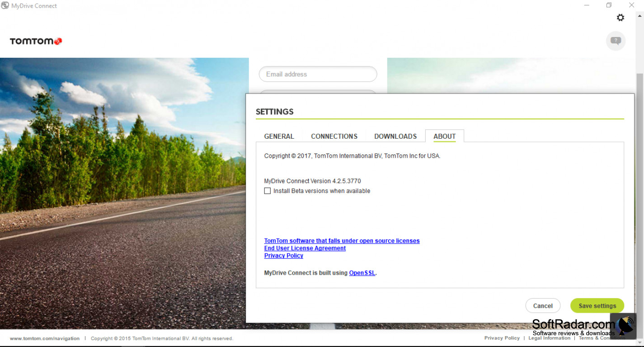Open the footer Legal Information link

(x=550, y=338)
